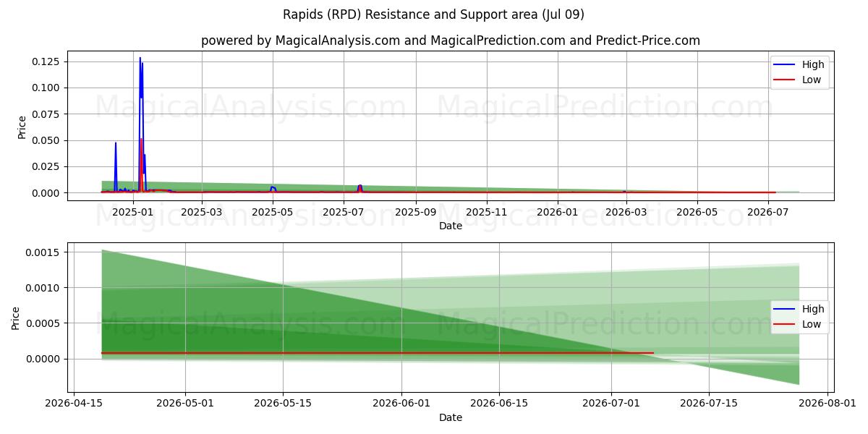Click the small blue bump at 2025-05
Image resolution: width=868 pixels, height=434 pixels.
click(273, 189)
